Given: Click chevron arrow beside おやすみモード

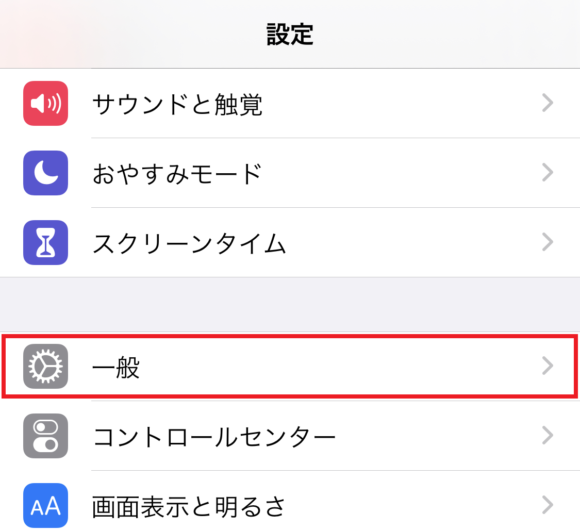Looking at the screenshot, I should point(547,172).
